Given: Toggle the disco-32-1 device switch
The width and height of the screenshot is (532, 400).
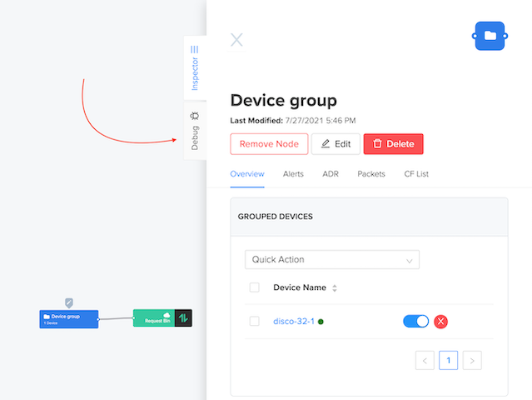Looking at the screenshot, I should point(415,322).
